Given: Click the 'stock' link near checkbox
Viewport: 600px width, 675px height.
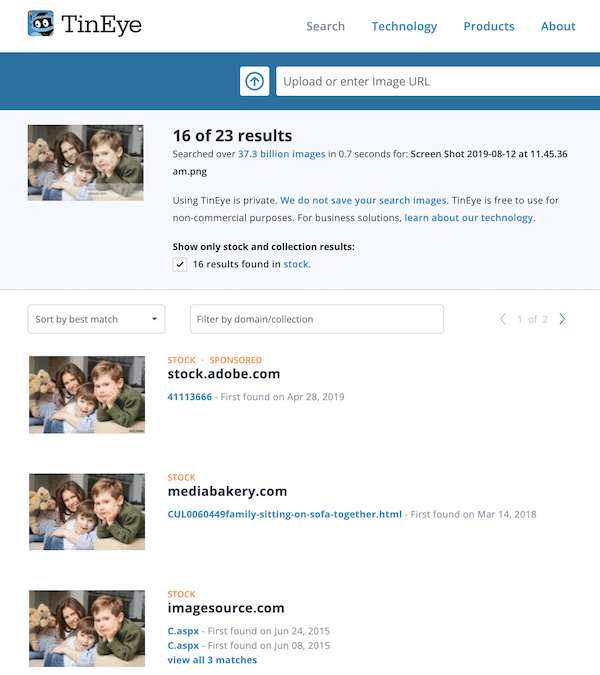Looking at the screenshot, I should 296,264.
